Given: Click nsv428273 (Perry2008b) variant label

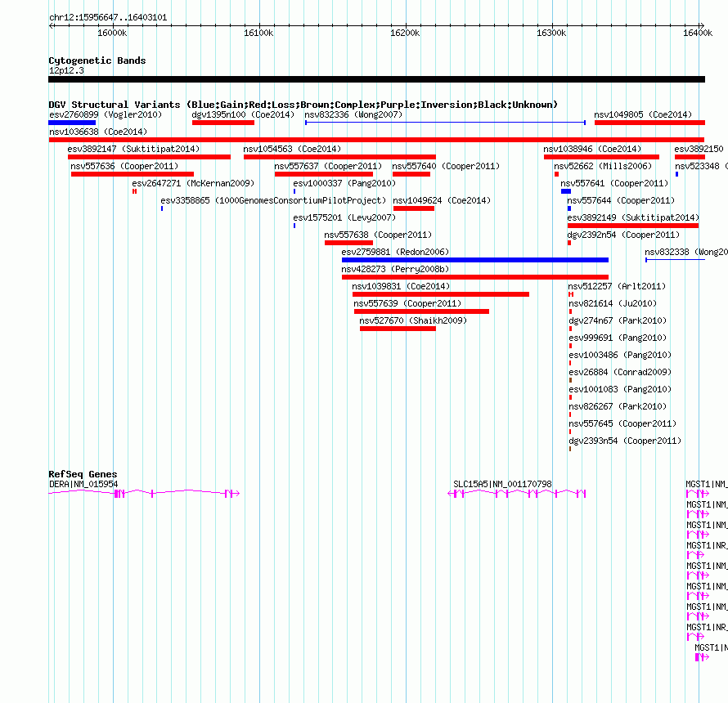Looking at the screenshot, I should click(x=395, y=269).
